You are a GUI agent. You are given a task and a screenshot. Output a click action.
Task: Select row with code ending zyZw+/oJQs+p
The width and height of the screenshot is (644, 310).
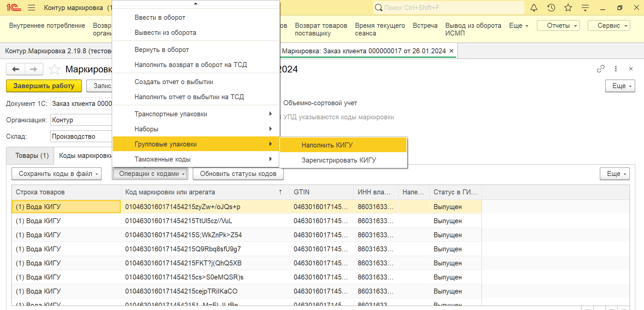tap(247, 207)
